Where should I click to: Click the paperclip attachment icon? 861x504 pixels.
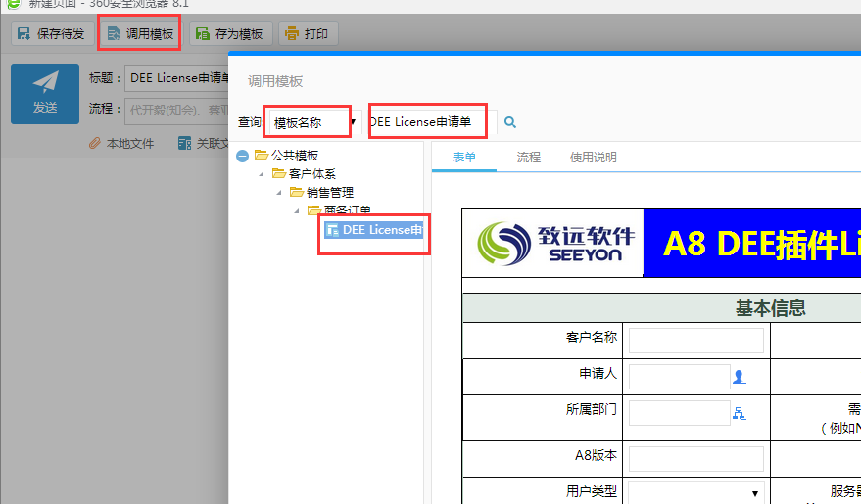coord(94,144)
